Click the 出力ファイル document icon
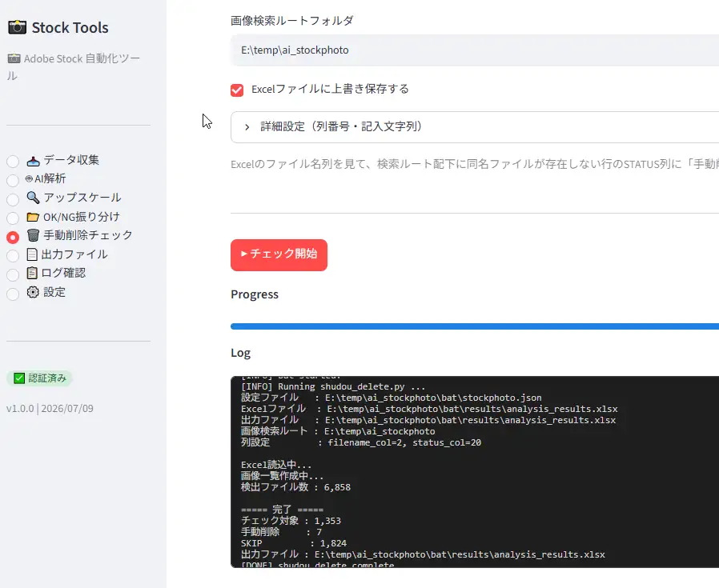The image size is (719, 588). click(x=32, y=254)
